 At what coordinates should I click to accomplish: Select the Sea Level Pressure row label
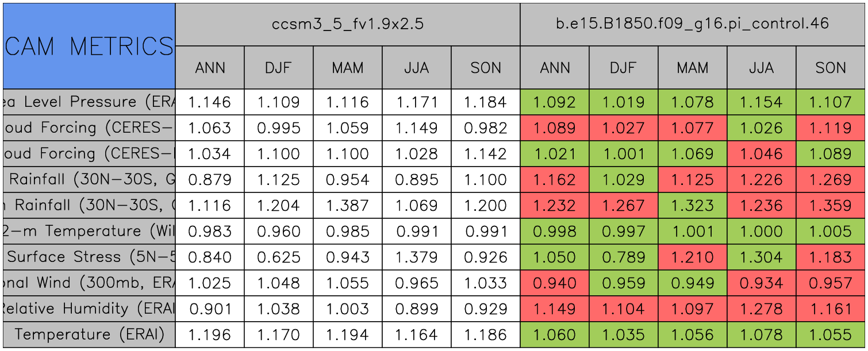pyautogui.click(x=89, y=102)
